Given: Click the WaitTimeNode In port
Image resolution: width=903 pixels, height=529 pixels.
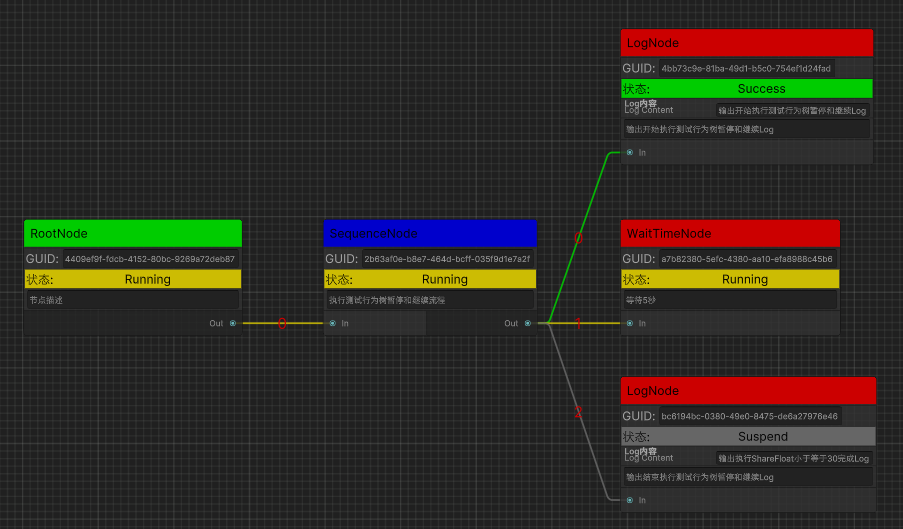Looking at the screenshot, I should point(630,323).
